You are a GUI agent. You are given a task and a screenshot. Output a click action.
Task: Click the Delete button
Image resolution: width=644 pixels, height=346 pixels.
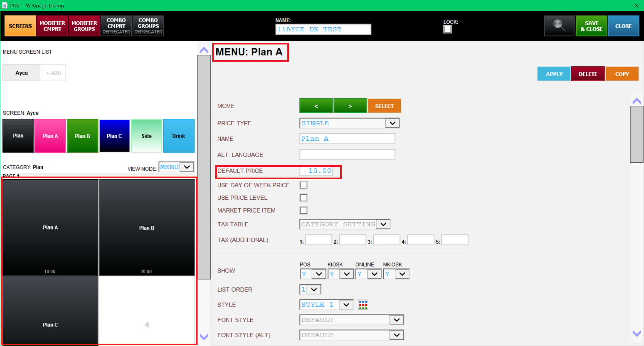coord(588,74)
